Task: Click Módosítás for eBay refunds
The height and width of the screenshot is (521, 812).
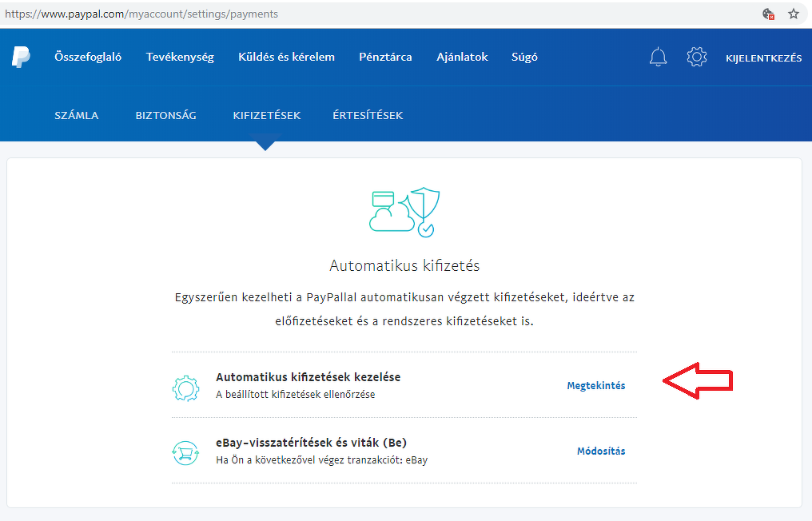Action: [601, 451]
